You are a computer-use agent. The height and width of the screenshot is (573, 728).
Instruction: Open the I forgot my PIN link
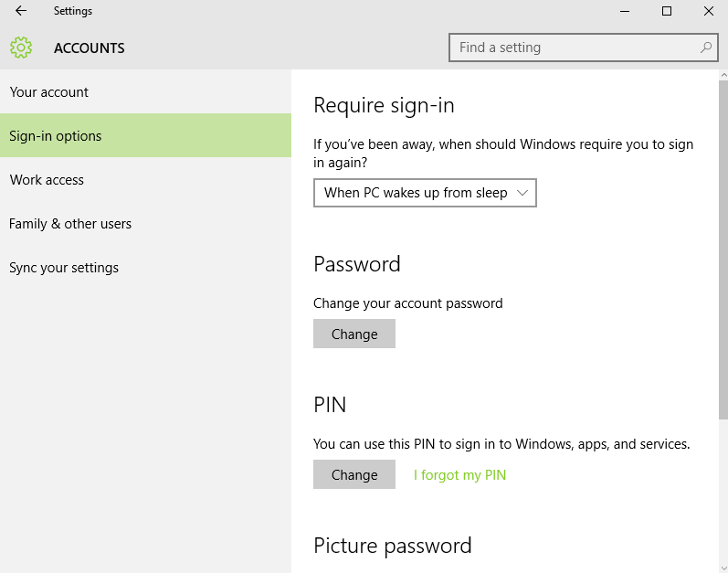pyautogui.click(x=459, y=474)
